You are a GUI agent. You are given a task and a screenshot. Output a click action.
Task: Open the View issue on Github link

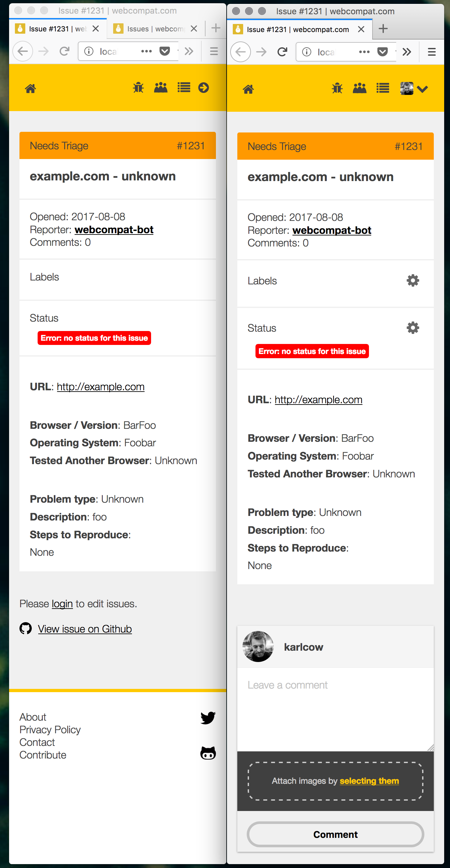pyautogui.click(x=85, y=628)
